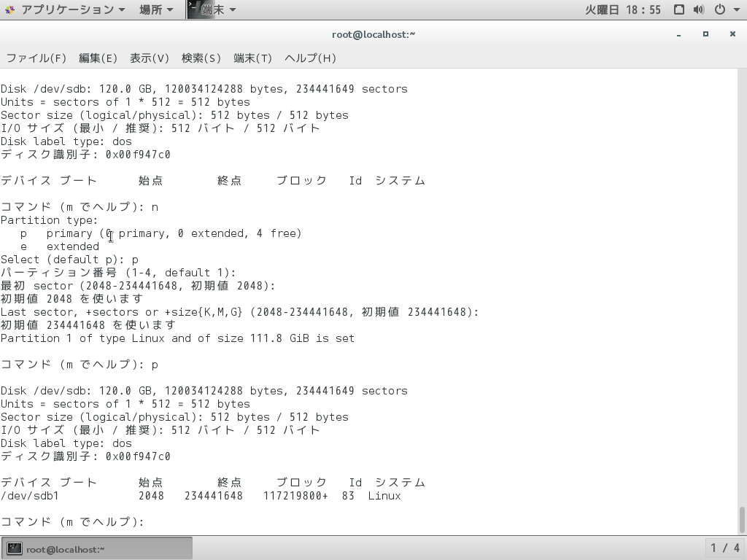Open the CentOS applications menu icon
The image size is (747, 560).
click(9, 9)
